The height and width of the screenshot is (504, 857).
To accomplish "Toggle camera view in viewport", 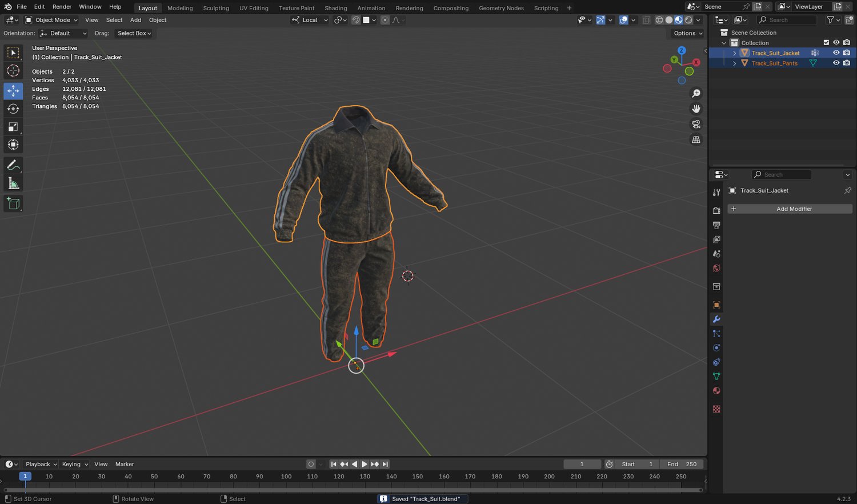I will point(696,124).
